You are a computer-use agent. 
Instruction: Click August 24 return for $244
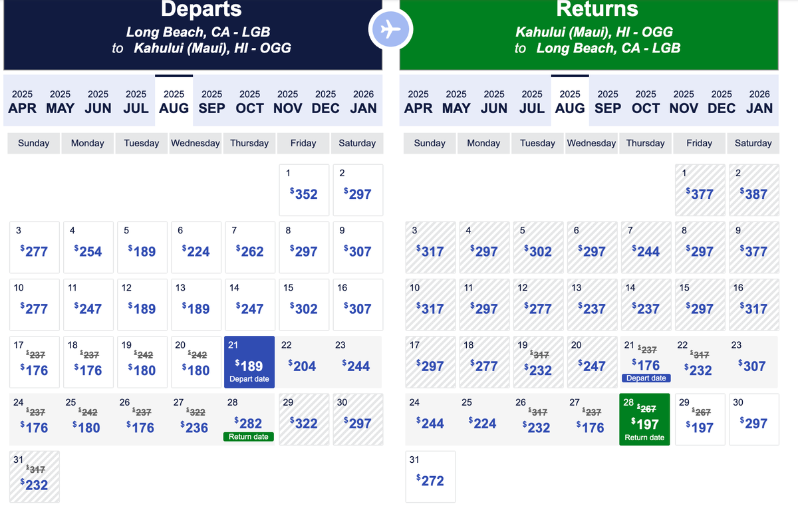[430, 420]
